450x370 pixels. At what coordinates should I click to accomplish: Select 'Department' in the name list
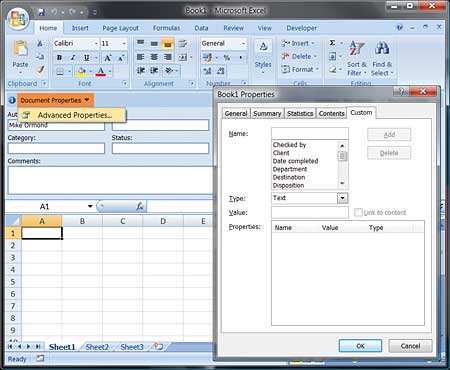coord(290,169)
